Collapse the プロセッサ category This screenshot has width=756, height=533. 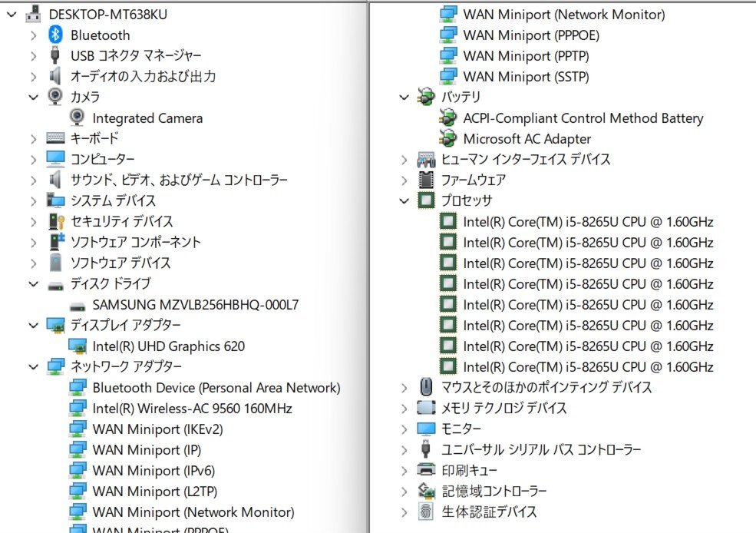pyautogui.click(x=404, y=200)
